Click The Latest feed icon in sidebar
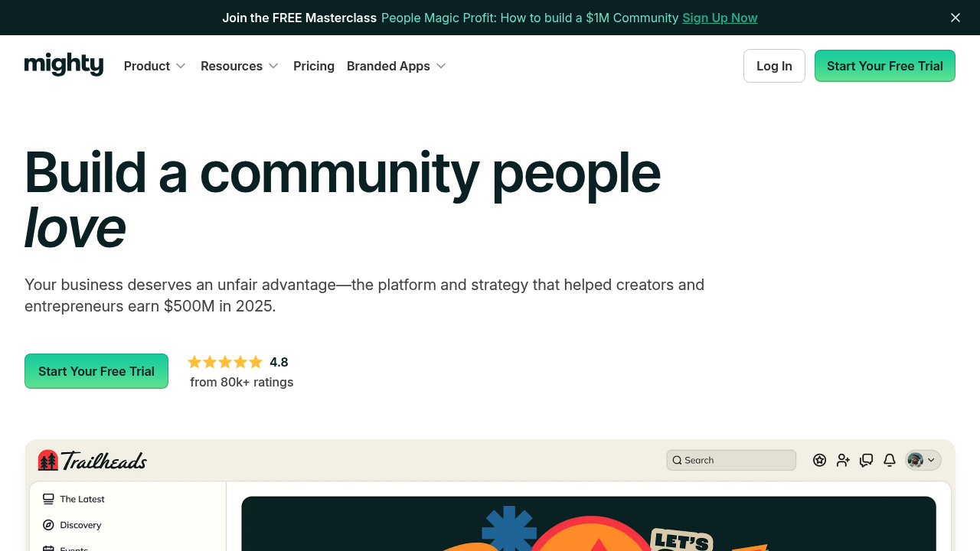This screenshot has height=551, width=980. coord(48,499)
